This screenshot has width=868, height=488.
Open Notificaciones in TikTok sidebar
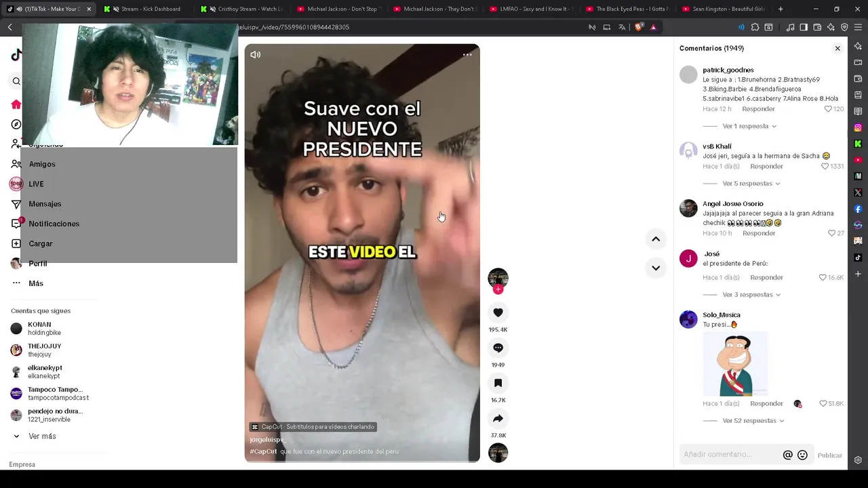(54, 224)
